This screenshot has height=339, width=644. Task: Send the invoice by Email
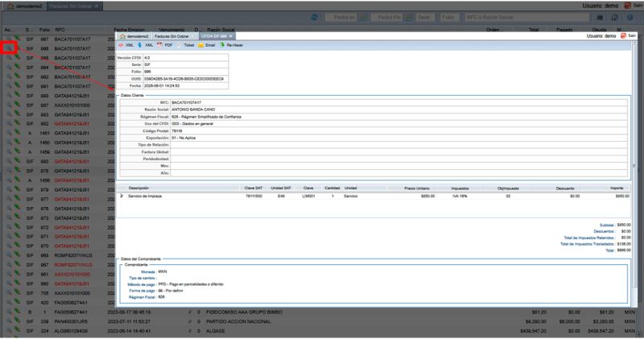[207, 45]
